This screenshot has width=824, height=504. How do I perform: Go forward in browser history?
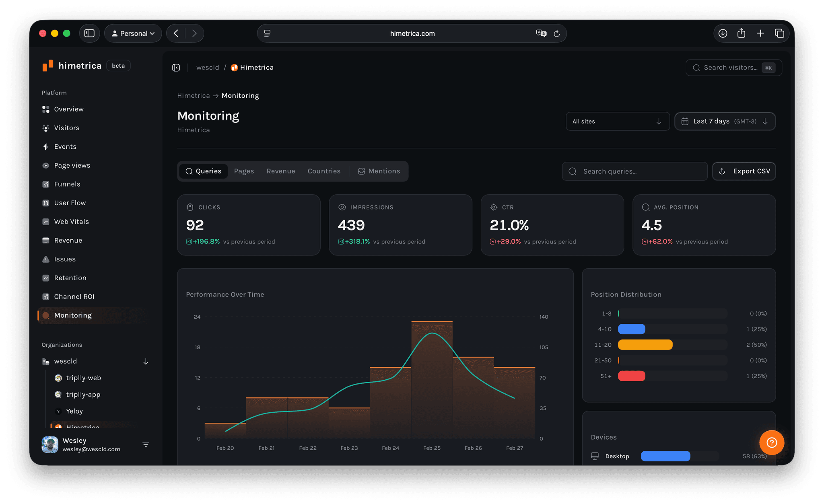point(194,33)
